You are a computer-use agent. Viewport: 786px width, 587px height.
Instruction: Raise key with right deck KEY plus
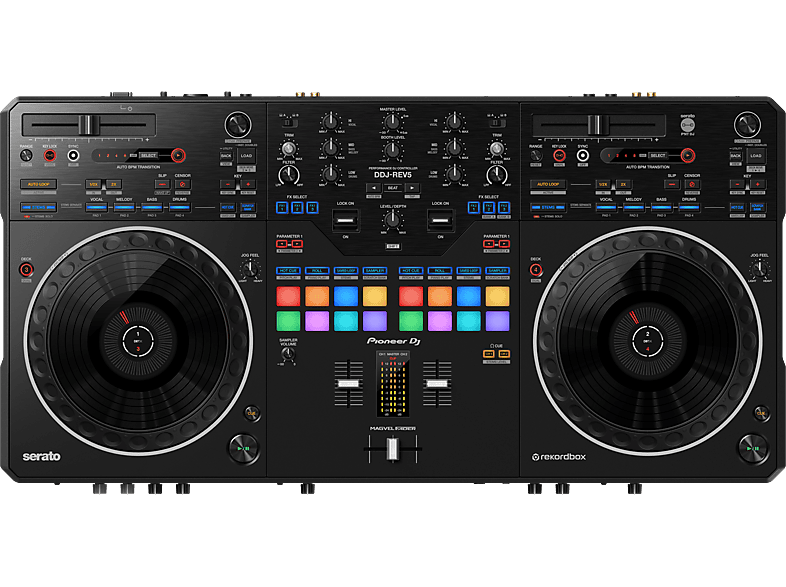[x=757, y=184]
